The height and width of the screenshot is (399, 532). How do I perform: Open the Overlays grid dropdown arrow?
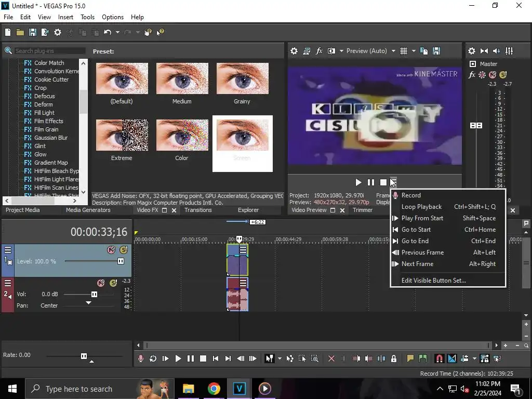414,51
